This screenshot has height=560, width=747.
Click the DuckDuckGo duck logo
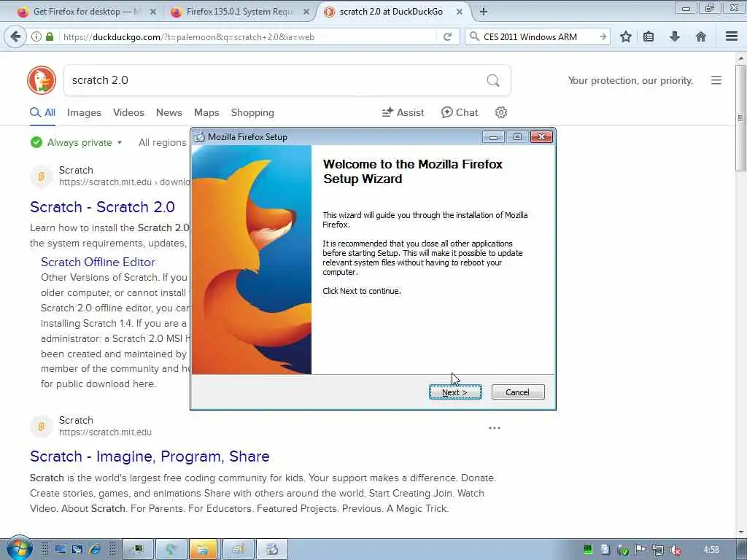(42, 80)
